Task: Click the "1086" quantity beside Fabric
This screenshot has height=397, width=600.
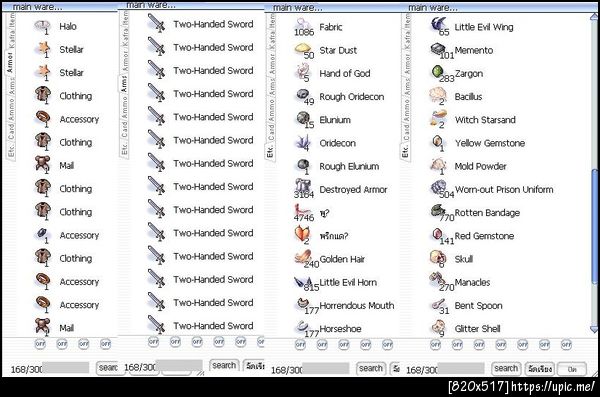Action: coord(304,33)
